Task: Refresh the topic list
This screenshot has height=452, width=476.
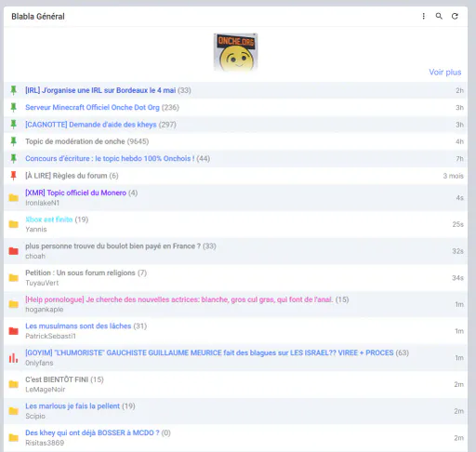Action: 455,16
